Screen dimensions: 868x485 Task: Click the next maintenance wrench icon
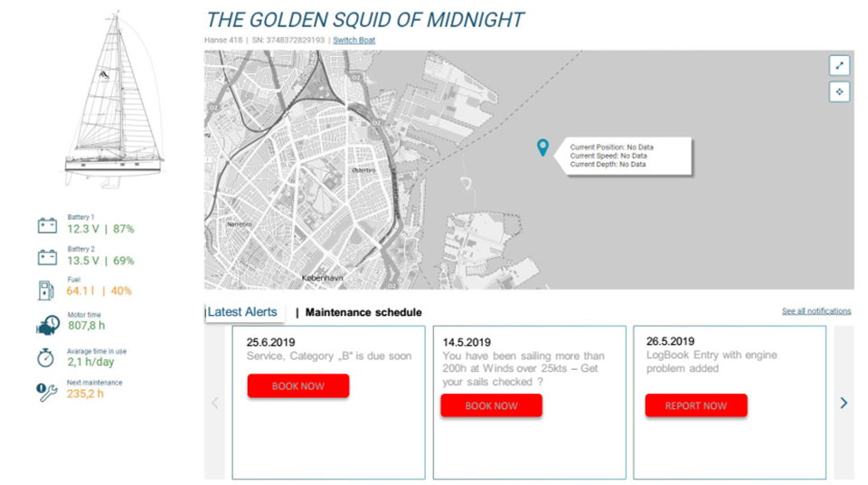47,391
